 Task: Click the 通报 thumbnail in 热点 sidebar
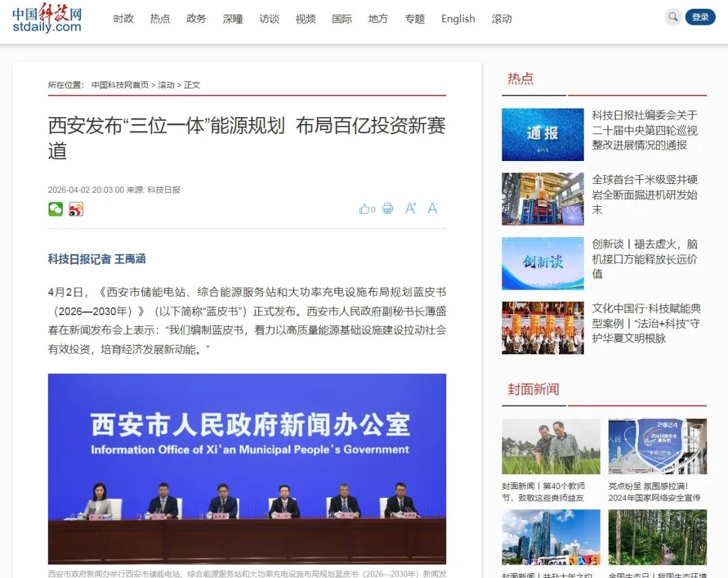pyautogui.click(x=543, y=134)
